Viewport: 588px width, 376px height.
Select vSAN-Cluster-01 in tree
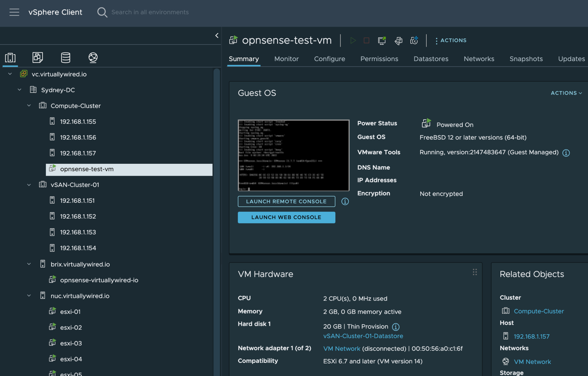point(75,185)
